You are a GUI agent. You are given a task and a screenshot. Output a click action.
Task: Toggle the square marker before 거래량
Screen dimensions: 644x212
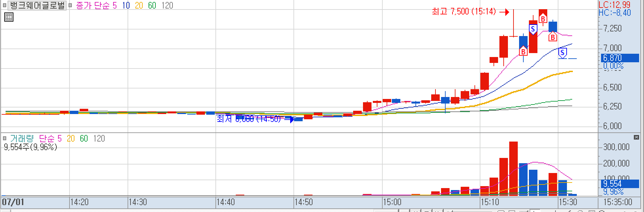(x=5, y=138)
